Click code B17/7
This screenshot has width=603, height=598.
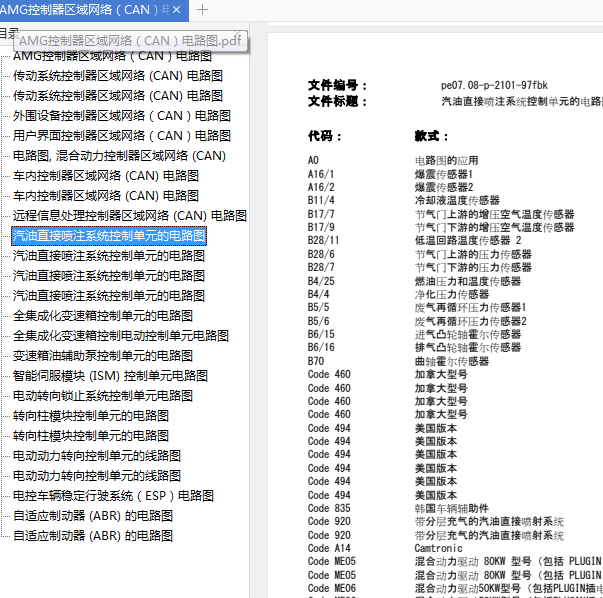tap(321, 214)
